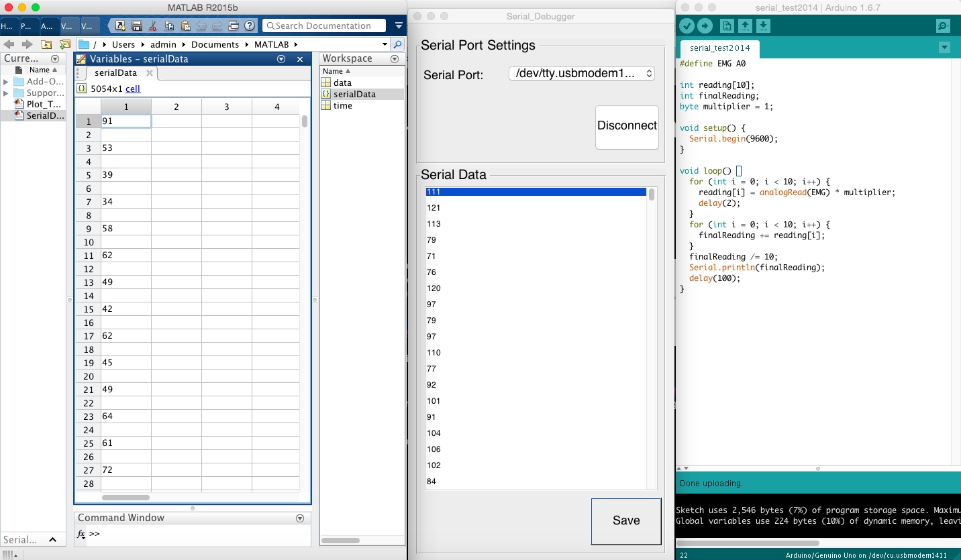Click Arduino console horizontal scrollbar

748,543
